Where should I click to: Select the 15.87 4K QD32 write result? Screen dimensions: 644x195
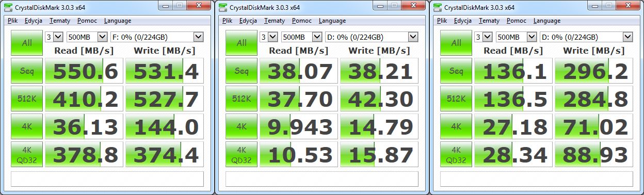tap(379, 154)
